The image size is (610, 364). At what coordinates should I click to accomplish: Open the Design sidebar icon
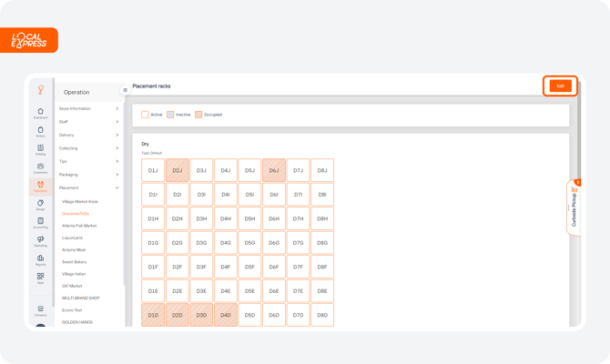[x=41, y=204]
